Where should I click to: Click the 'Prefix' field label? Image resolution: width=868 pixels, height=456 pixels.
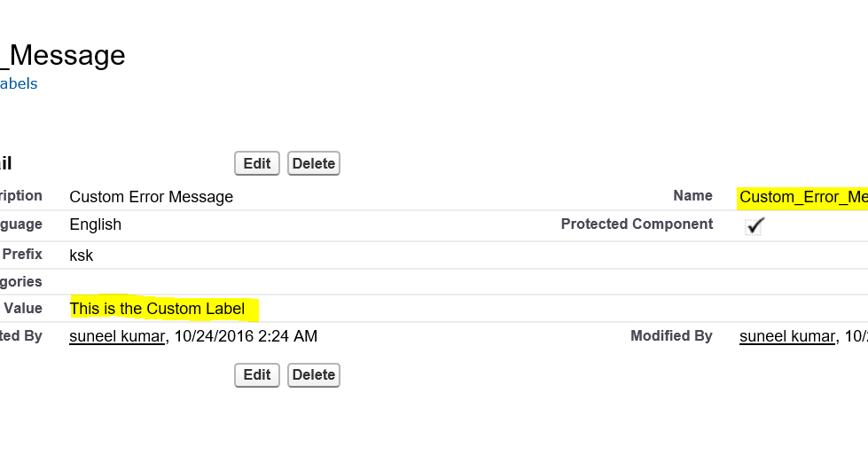(x=22, y=255)
